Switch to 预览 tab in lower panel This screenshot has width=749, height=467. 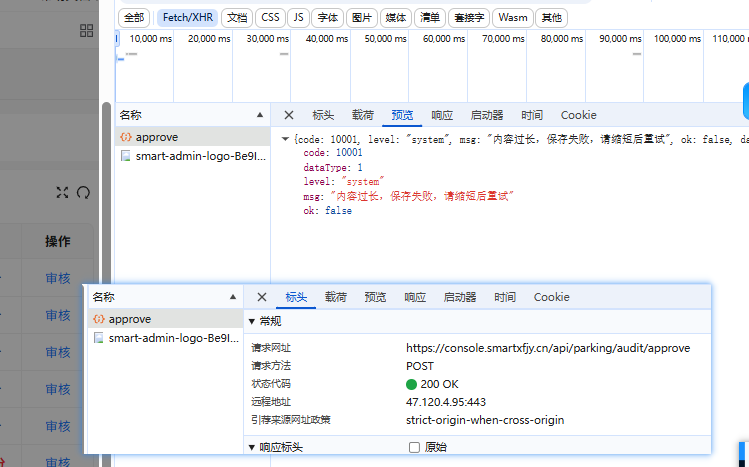(375, 297)
